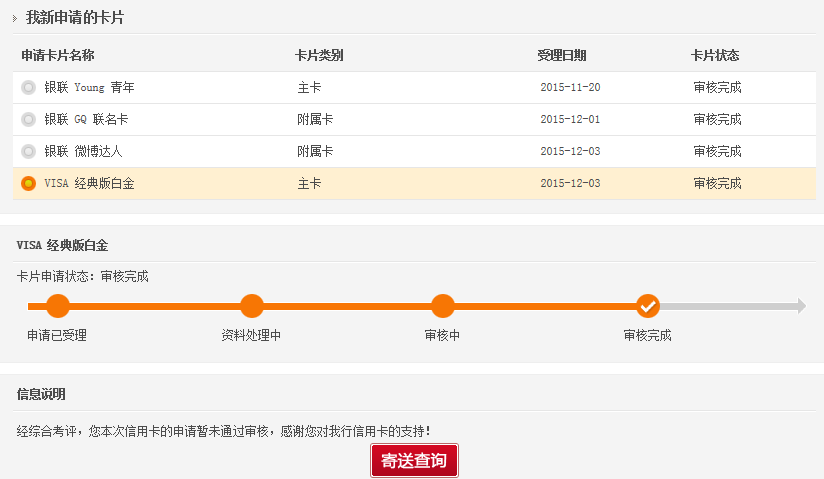This screenshot has width=824, height=479.
Task: Click the 审核中 step label
Action: [442, 335]
